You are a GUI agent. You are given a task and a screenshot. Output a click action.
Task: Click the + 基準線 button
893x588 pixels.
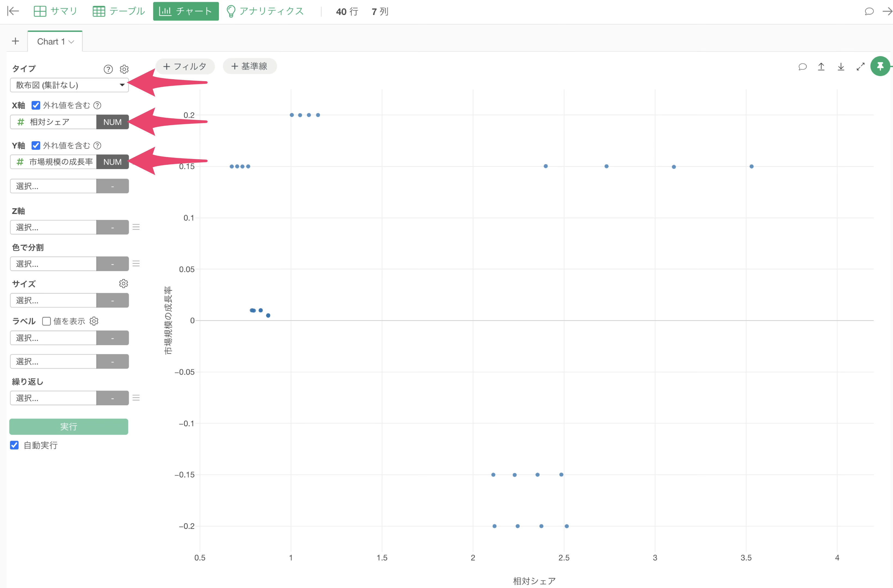249,66
